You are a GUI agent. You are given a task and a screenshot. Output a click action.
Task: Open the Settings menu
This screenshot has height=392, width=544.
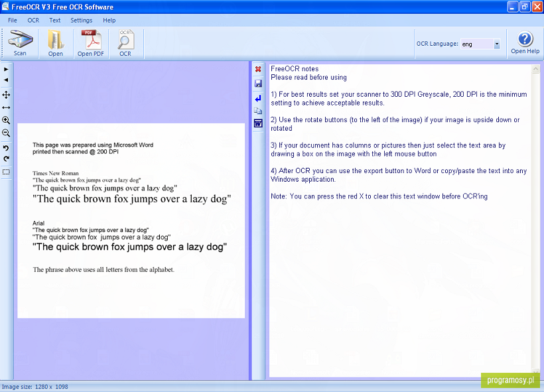coord(82,20)
